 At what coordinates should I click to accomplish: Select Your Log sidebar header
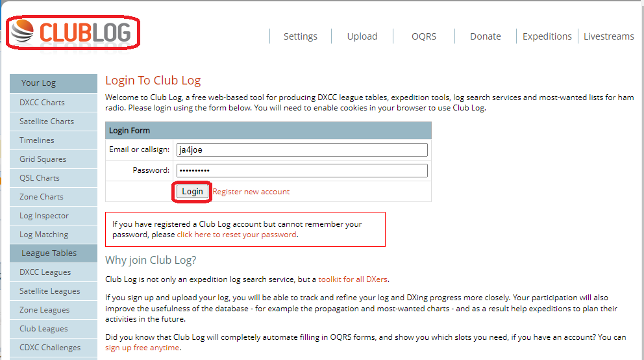click(x=53, y=83)
